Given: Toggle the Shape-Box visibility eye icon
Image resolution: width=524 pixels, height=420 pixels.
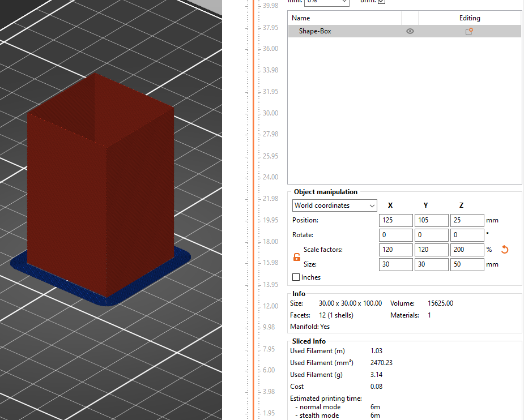Looking at the screenshot, I should pyautogui.click(x=410, y=31).
